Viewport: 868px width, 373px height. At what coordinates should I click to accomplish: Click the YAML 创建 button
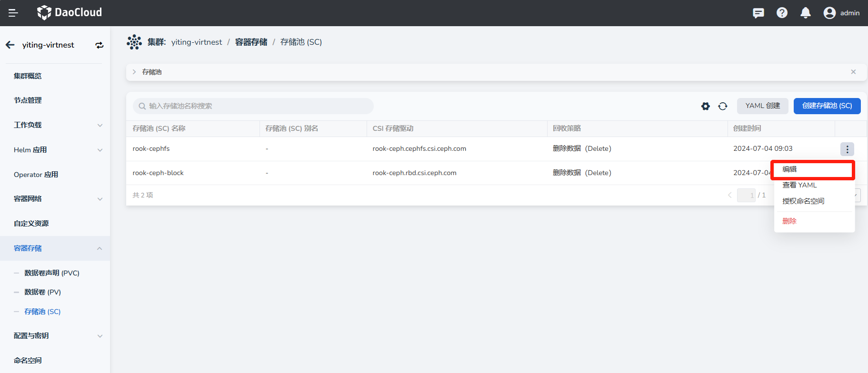coord(762,106)
